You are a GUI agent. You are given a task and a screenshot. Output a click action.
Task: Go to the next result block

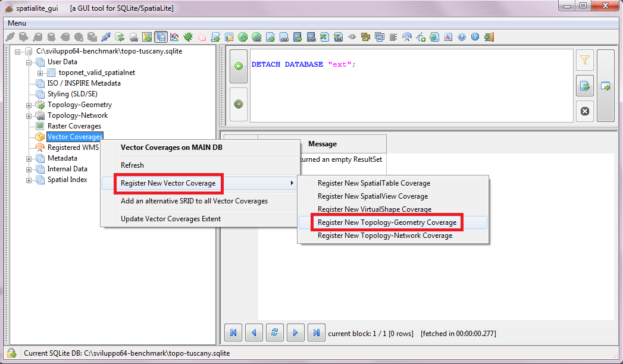[x=295, y=332]
